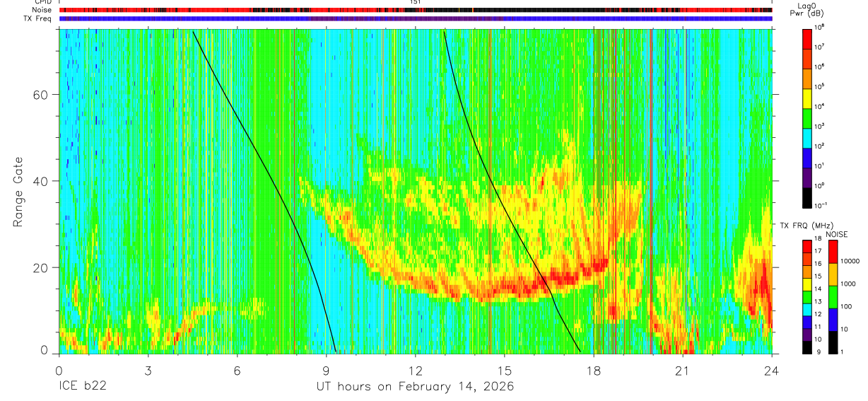The width and height of the screenshot is (868, 401).
Task: Click the '1000' label on the NOISE scale
Action: pyautogui.click(x=849, y=284)
